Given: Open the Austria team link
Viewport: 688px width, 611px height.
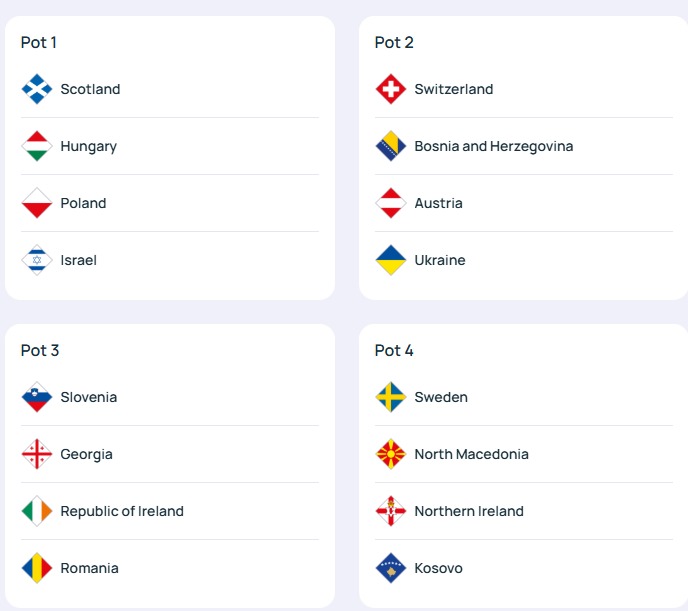Looking at the screenshot, I should pos(438,203).
